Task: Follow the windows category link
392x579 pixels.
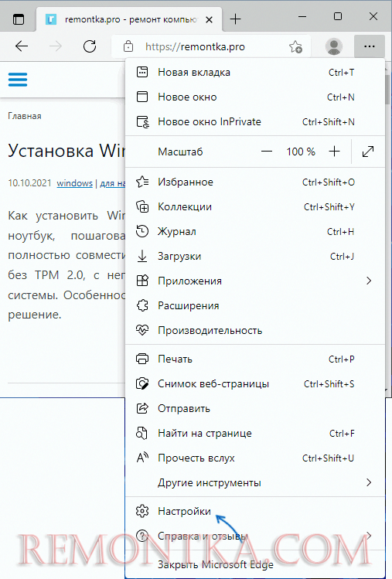Action: [x=75, y=183]
